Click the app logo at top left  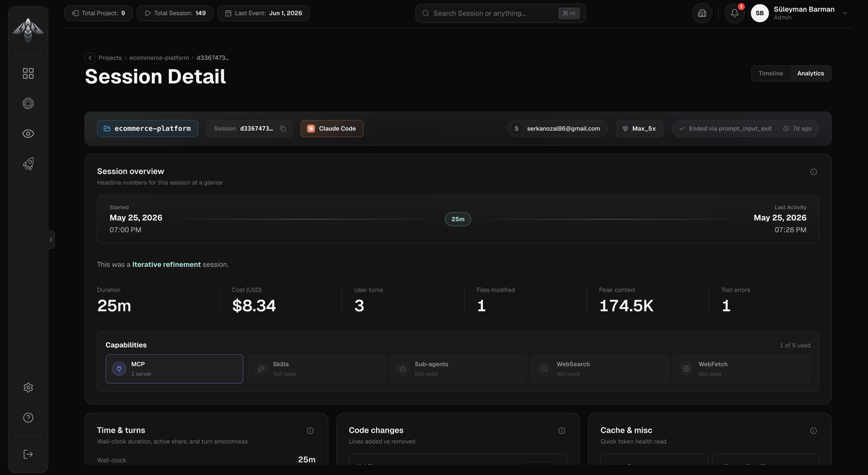pos(28,30)
